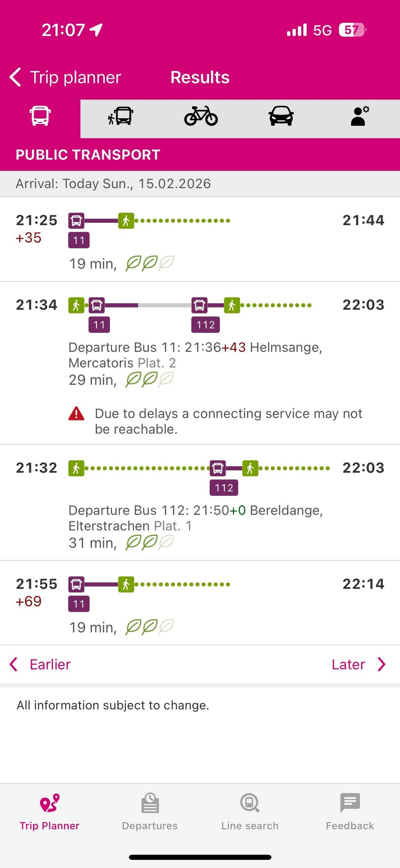Show earlier connections

50,664
